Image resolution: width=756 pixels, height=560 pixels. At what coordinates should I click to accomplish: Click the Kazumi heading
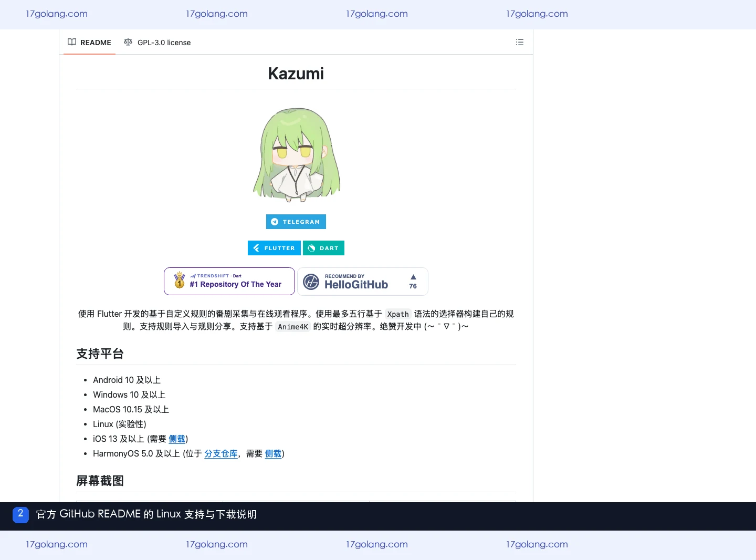coord(296,74)
